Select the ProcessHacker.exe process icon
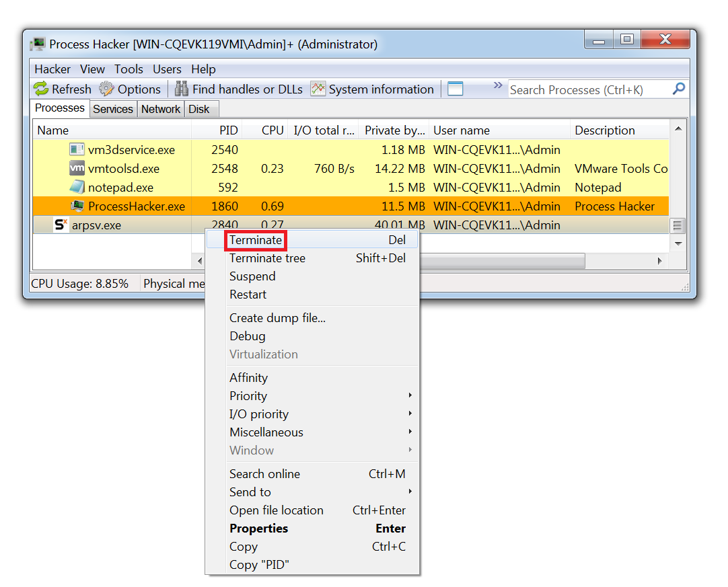This screenshot has height=587, width=728. pos(77,206)
